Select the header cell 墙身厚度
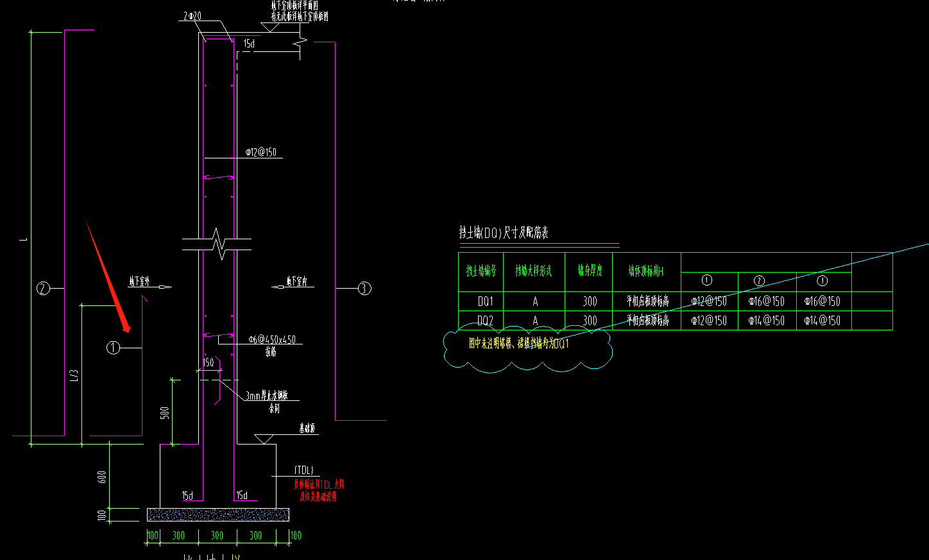 [x=590, y=271]
